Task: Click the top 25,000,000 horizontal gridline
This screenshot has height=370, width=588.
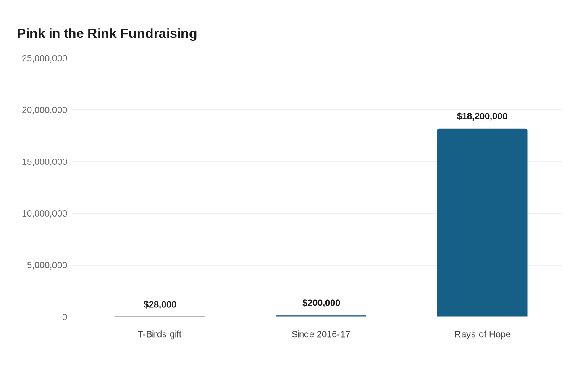Action: pos(321,58)
